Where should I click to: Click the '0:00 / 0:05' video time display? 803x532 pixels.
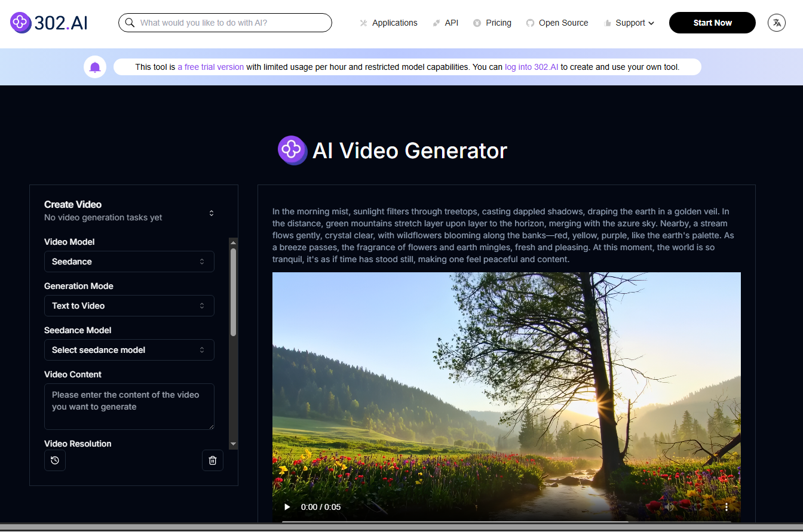coord(321,507)
